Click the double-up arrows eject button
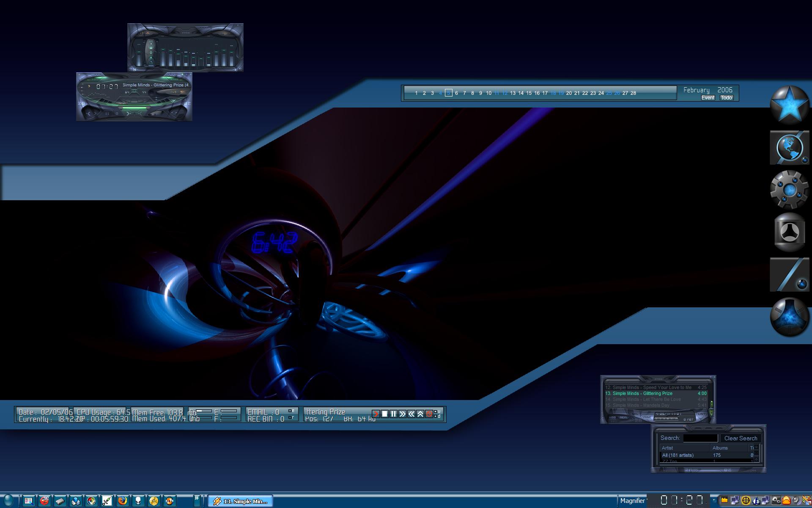This screenshot has width=812, height=508. [420, 414]
